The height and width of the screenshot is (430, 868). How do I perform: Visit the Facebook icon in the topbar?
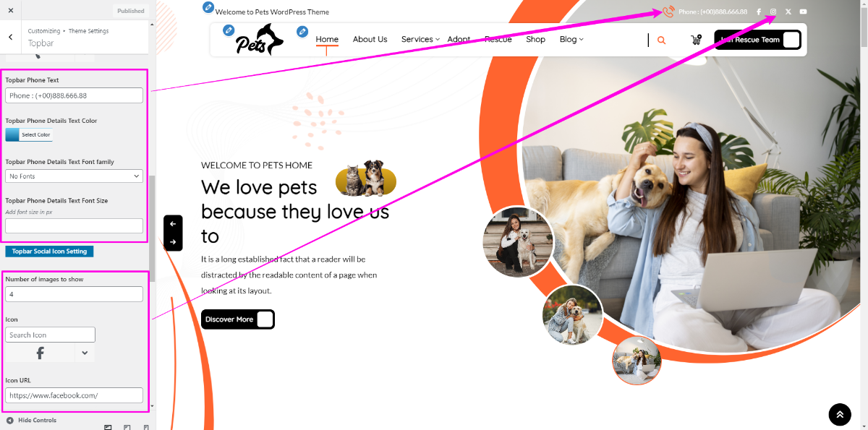(759, 12)
